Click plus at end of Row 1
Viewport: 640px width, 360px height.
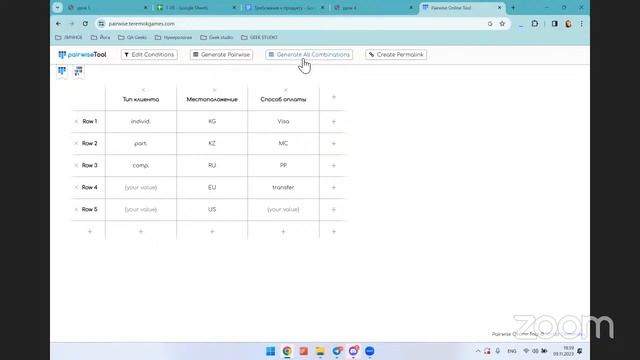tap(334, 122)
